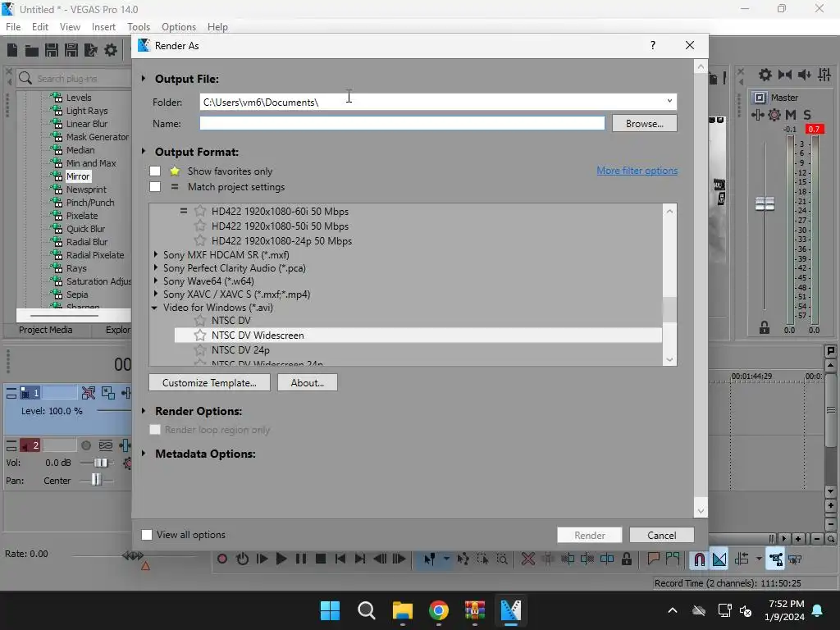The image size is (840, 630).
Task: Click the Stop button in the transport bar
Action: pos(321,559)
